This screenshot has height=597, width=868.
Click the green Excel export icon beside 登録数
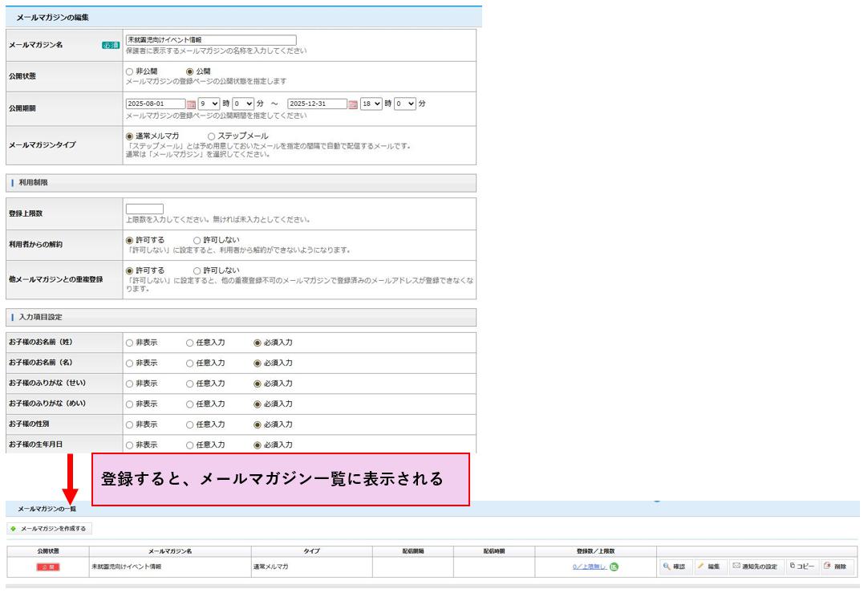tap(612, 567)
